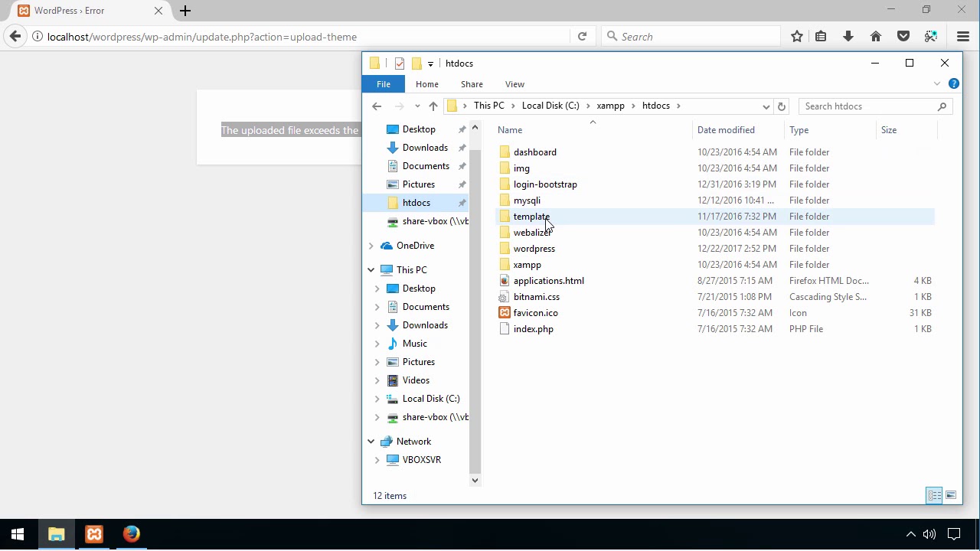
Task: Click Explorer New Folder quick access icon
Action: coord(416,64)
